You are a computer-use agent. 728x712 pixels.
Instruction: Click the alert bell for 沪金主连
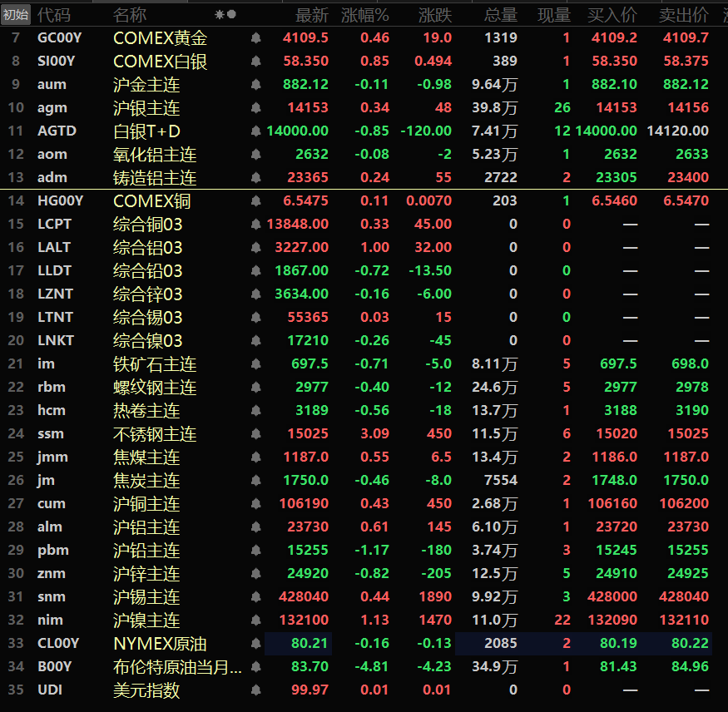(255, 84)
